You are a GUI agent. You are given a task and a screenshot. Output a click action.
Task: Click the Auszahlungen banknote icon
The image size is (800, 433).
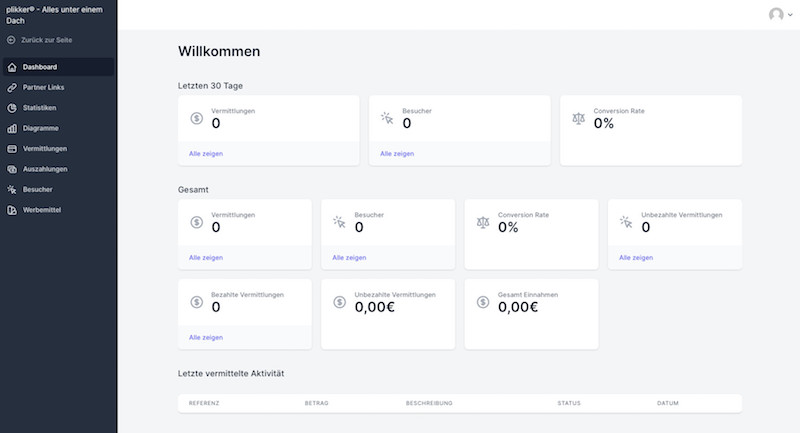[x=12, y=169]
